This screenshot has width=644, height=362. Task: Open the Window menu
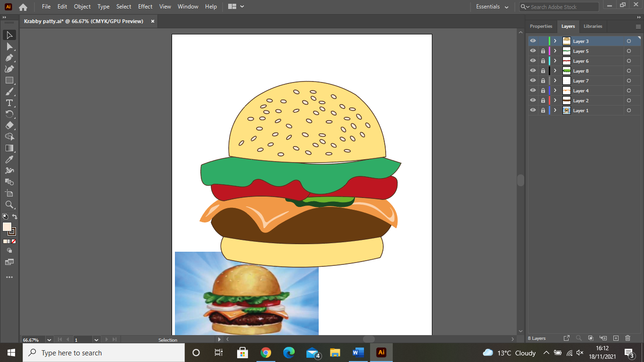coord(188,7)
